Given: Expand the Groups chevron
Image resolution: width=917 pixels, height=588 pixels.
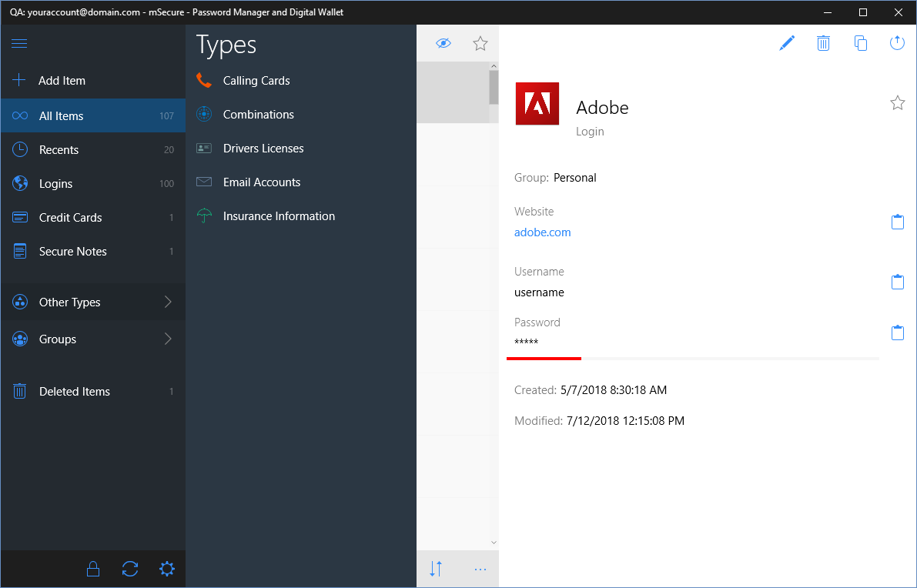Looking at the screenshot, I should click(168, 339).
